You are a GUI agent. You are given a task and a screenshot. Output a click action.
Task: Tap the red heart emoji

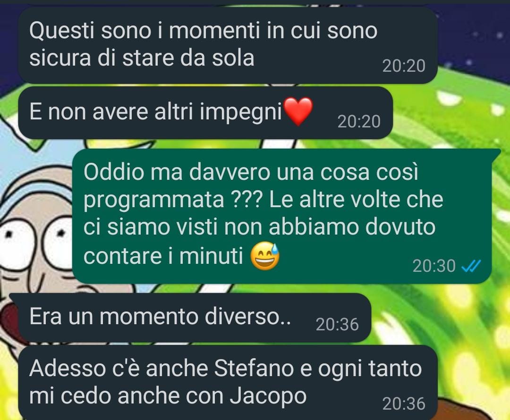[x=298, y=111]
